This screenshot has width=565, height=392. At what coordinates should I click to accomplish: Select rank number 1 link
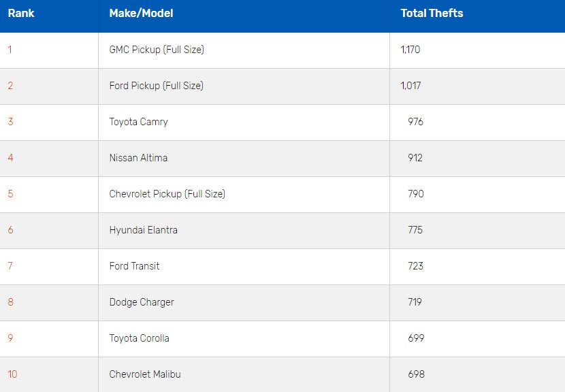(10, 50)
